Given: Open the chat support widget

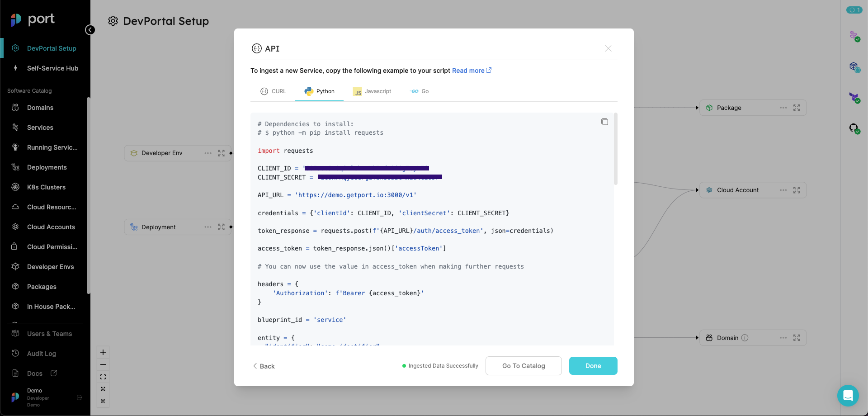Looking at the screenshot, I should [848, 396].
